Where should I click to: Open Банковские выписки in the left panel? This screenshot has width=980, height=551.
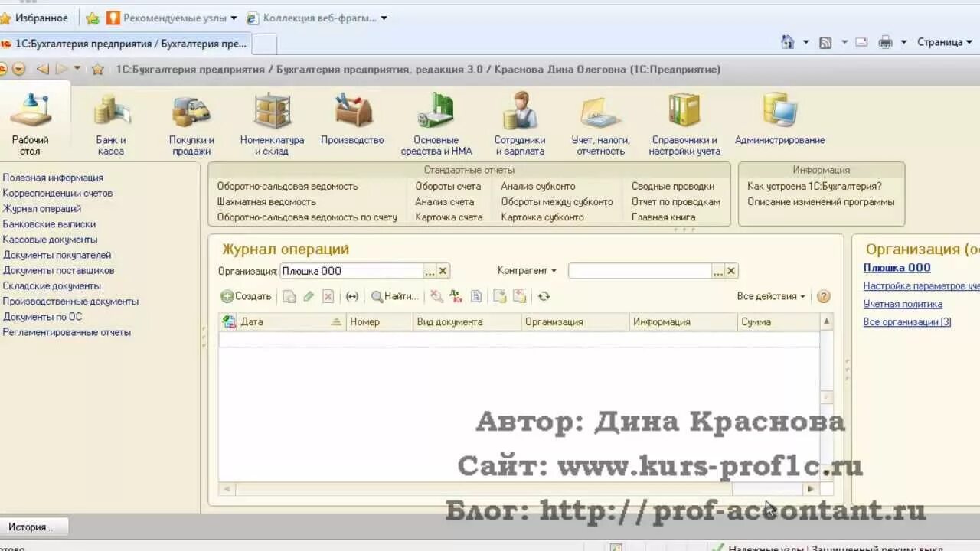point(49,224)
